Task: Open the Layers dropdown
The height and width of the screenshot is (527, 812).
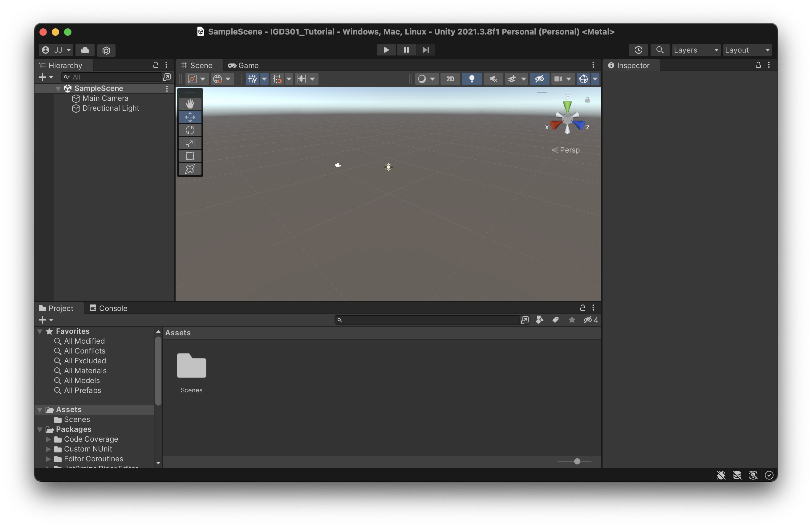Action: pos(696,50)
